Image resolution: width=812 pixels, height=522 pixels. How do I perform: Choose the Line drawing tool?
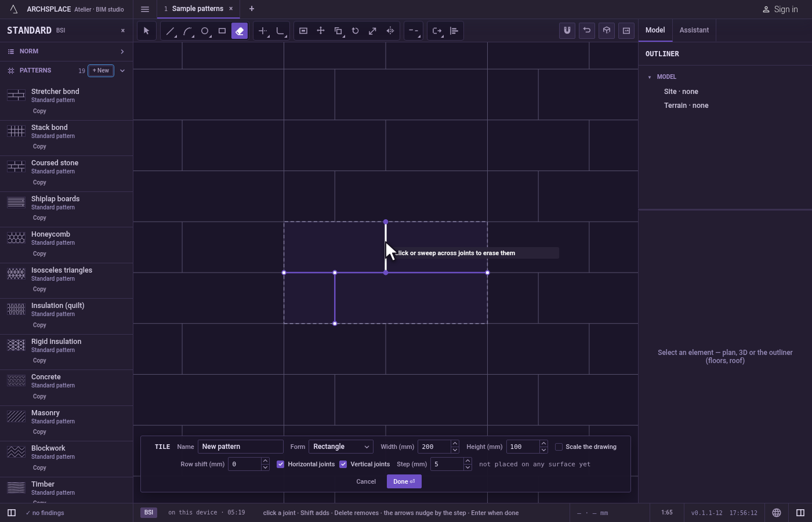point(170,31)
